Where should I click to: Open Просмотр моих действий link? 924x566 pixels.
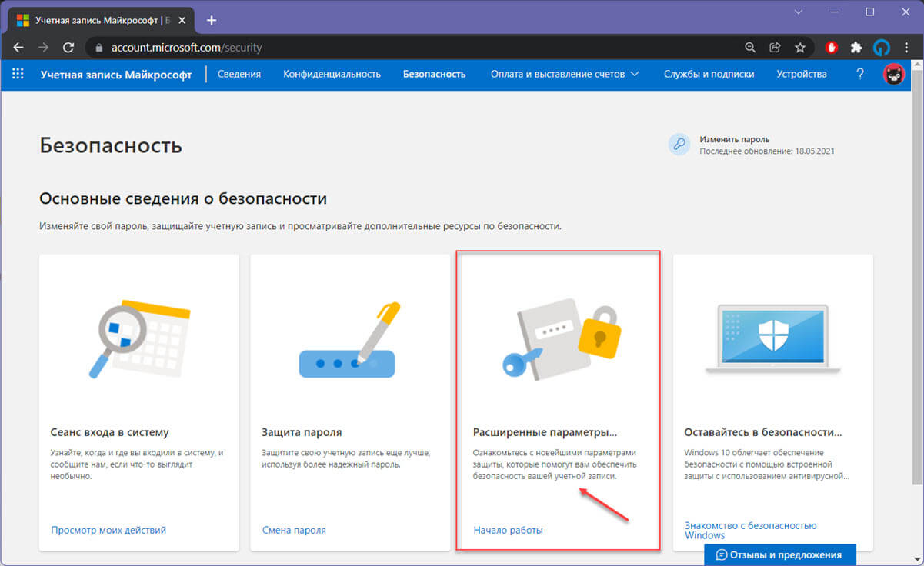coord(108,530)
